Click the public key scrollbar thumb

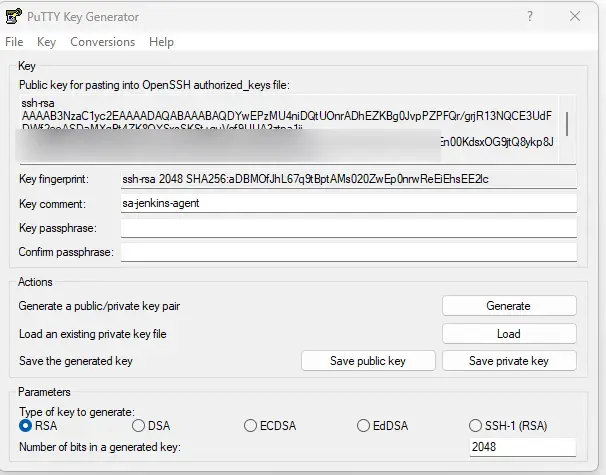[567, 124]
